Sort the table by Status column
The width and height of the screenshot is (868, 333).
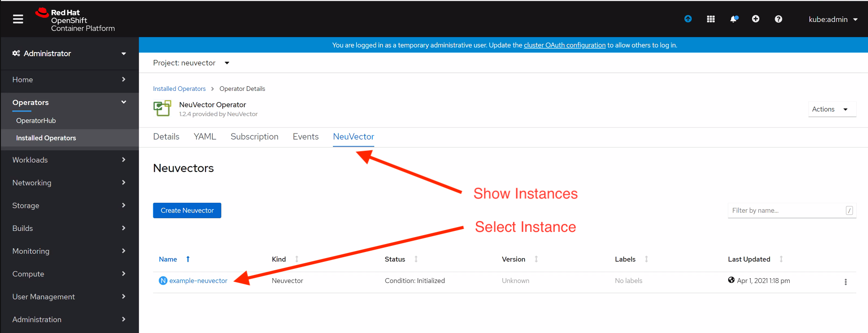(x=395, y=259)
